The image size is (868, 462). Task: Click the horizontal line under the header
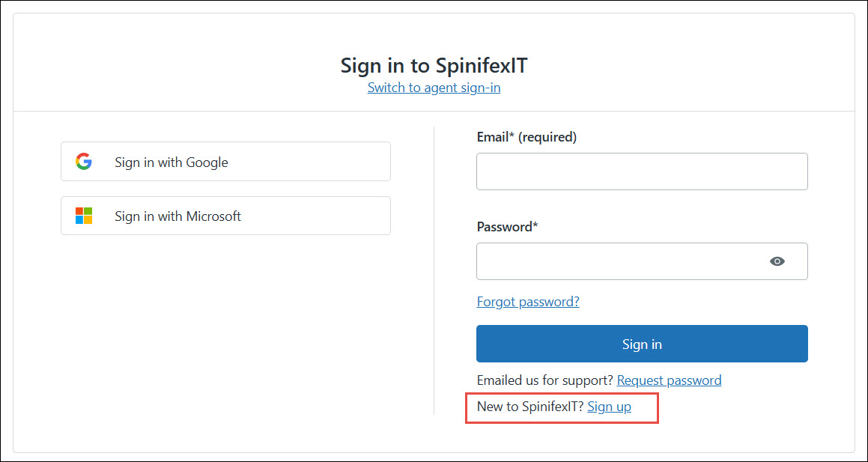point(434,112)
